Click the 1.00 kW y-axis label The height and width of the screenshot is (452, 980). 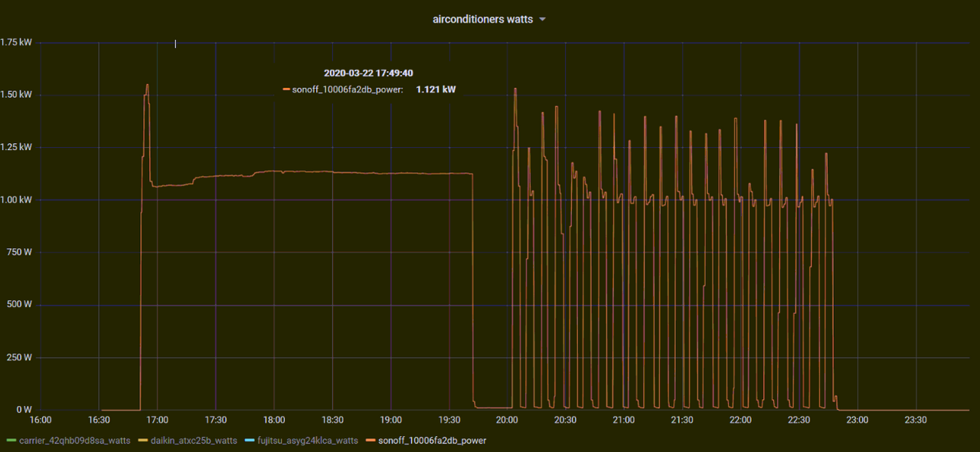(16, 200)
